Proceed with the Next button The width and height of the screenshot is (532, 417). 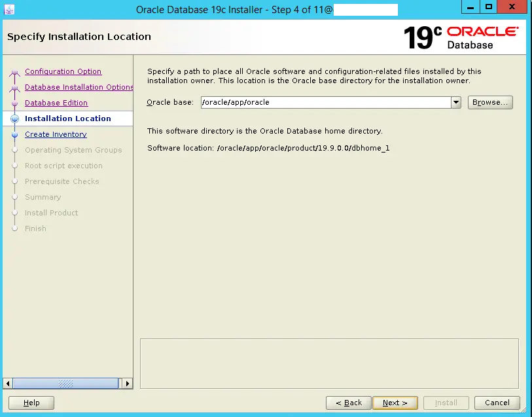tap(395, 403)
